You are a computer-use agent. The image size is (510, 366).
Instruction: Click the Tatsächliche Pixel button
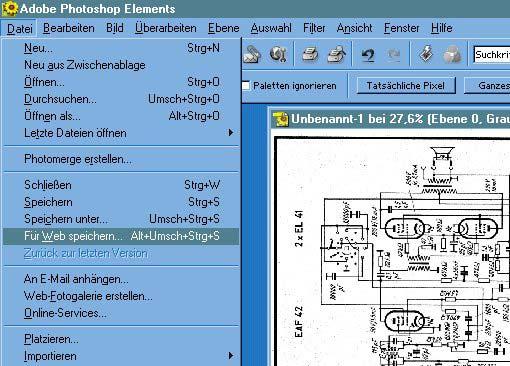[406, 86]
